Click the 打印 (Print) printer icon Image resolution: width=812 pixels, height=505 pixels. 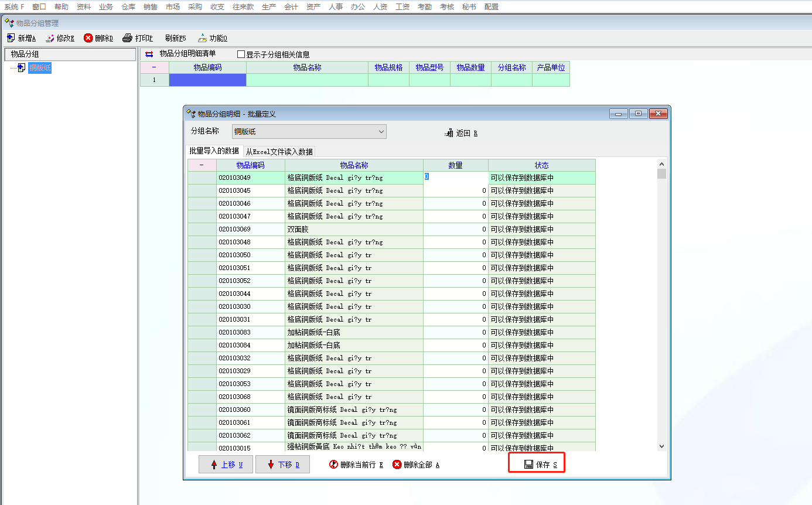pos(127,38)
